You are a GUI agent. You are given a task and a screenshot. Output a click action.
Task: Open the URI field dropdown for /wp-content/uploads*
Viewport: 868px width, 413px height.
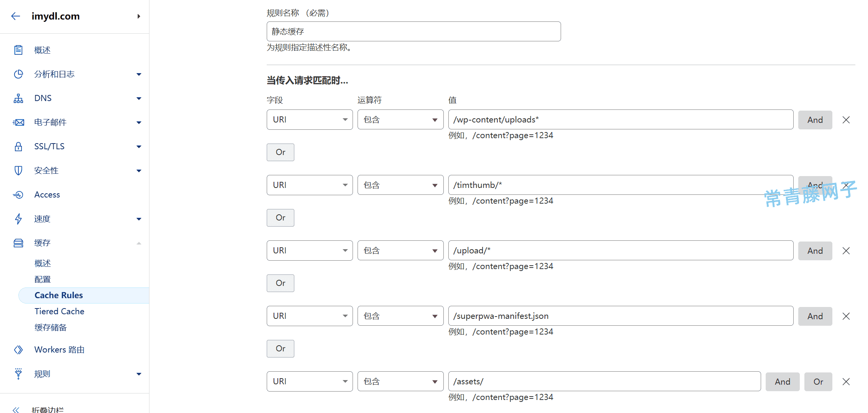tap(310, 120)
